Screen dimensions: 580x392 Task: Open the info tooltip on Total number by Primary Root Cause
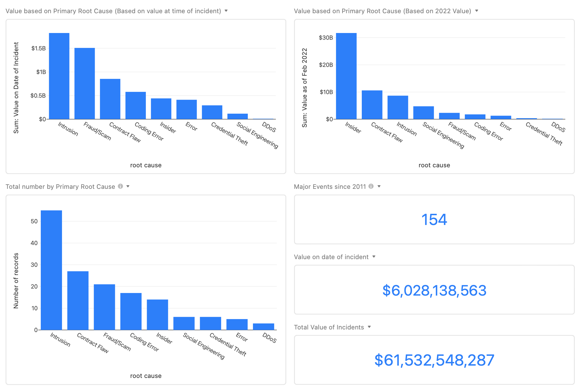120,187
